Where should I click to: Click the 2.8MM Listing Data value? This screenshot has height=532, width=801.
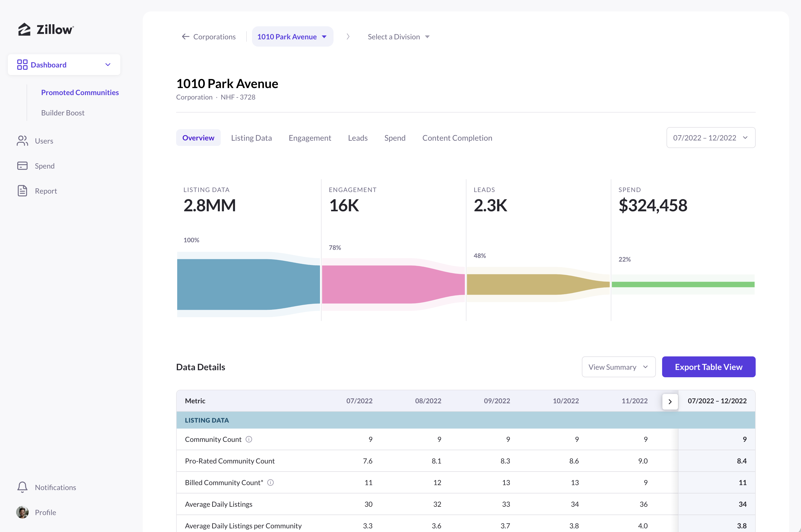pyautogui.click(x=210, y=205)
